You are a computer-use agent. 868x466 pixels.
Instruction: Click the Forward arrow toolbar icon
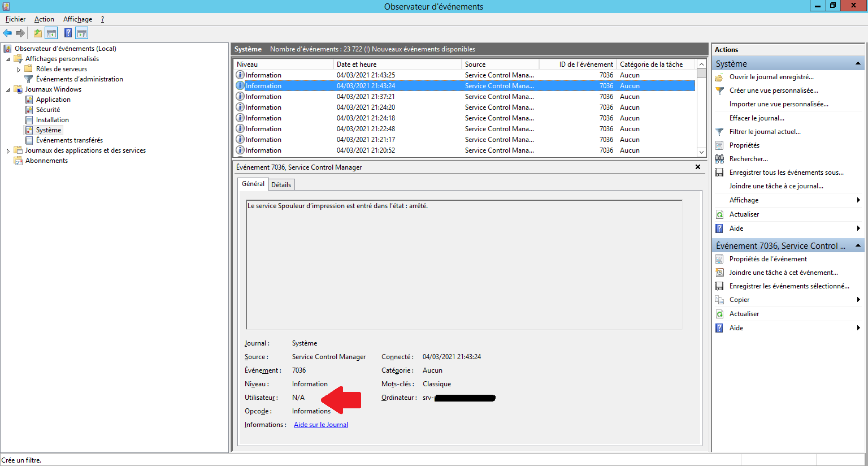[20, 33]
